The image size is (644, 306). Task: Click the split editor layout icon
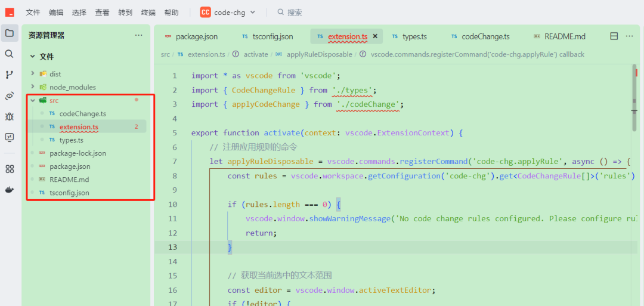614,36
